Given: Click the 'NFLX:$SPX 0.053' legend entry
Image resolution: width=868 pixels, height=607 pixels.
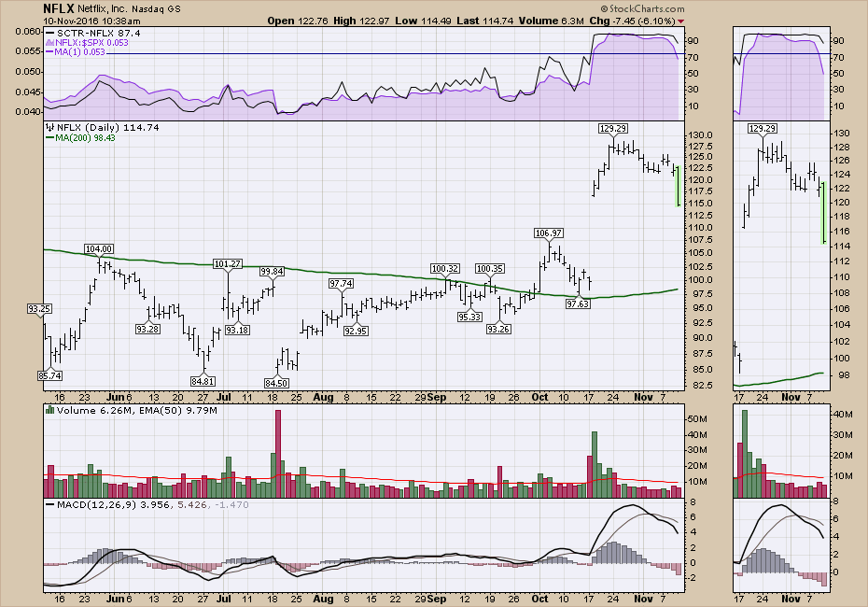Looking at the screenshot, I should pyautogui.click(x=87, y=43).
